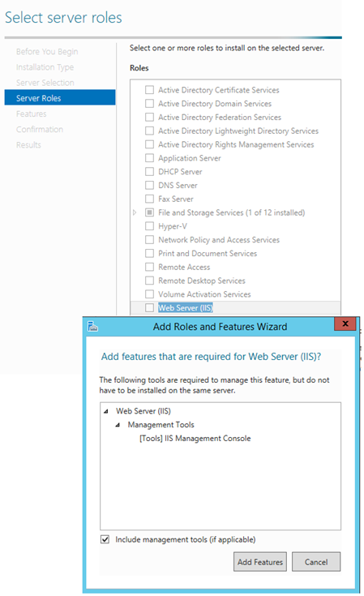Collapse the Management Tools tree node
The height and width of the screenshot is (596, 364).
click(118, 425)
